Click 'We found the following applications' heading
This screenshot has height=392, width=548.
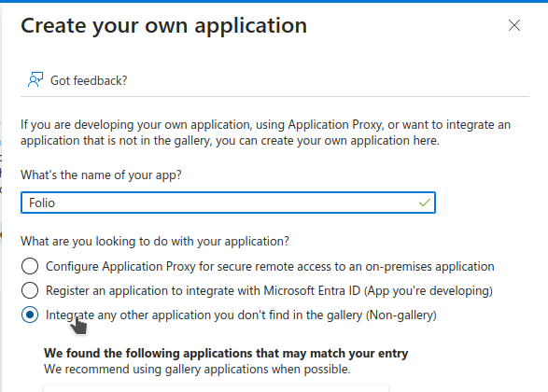coord(226,353)
